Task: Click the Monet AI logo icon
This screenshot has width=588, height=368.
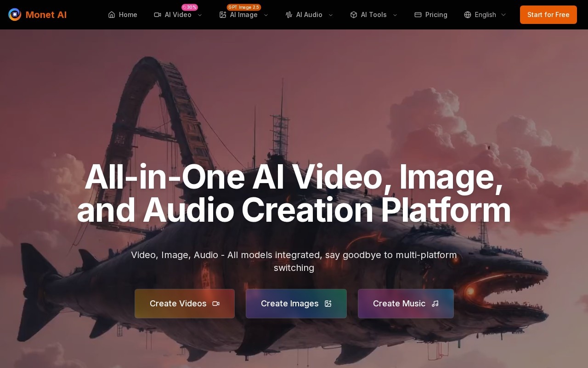Action: pos(15,15)
